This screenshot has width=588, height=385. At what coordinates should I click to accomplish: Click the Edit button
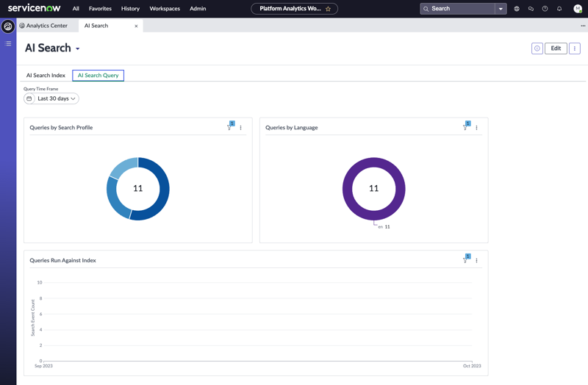(556, 48)
